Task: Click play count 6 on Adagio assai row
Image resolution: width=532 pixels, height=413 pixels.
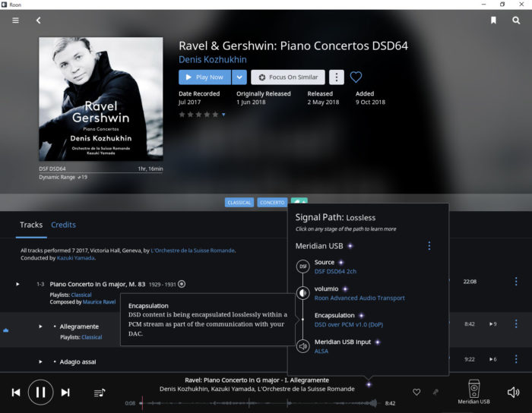Action: point(492,359)
